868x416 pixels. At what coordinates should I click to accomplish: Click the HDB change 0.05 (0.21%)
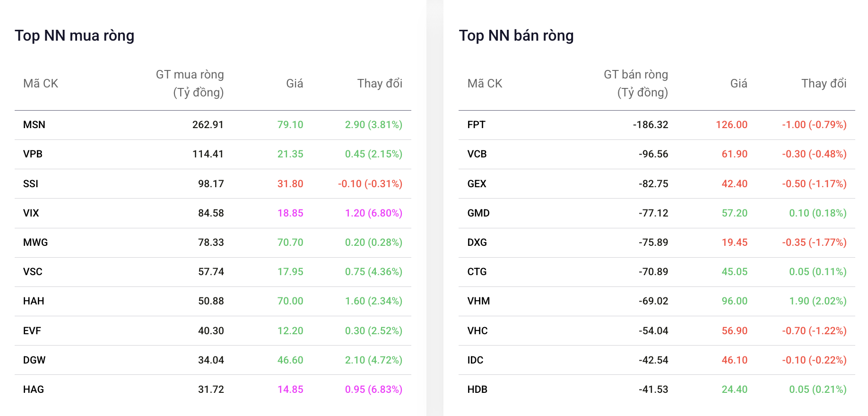pyautogui.click(x=818, y=390)
